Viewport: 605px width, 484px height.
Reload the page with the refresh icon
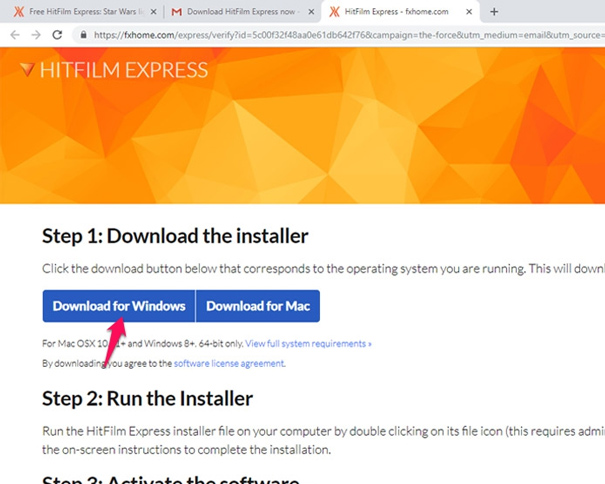[57, 35]
